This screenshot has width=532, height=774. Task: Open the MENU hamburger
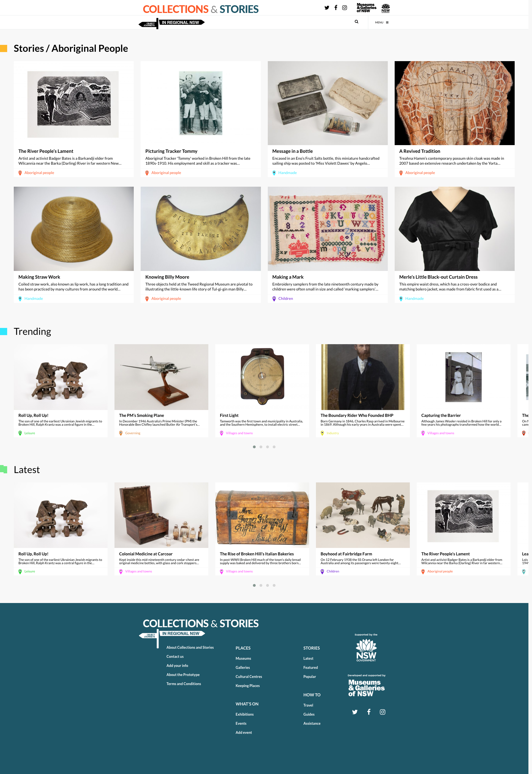pos(382,22)
